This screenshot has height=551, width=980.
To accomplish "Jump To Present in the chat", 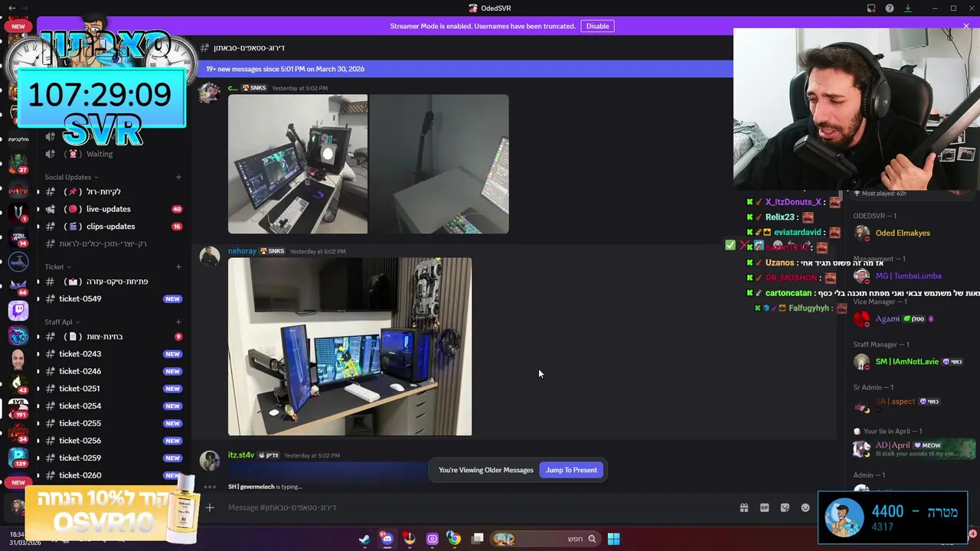I will coord(571,470).
